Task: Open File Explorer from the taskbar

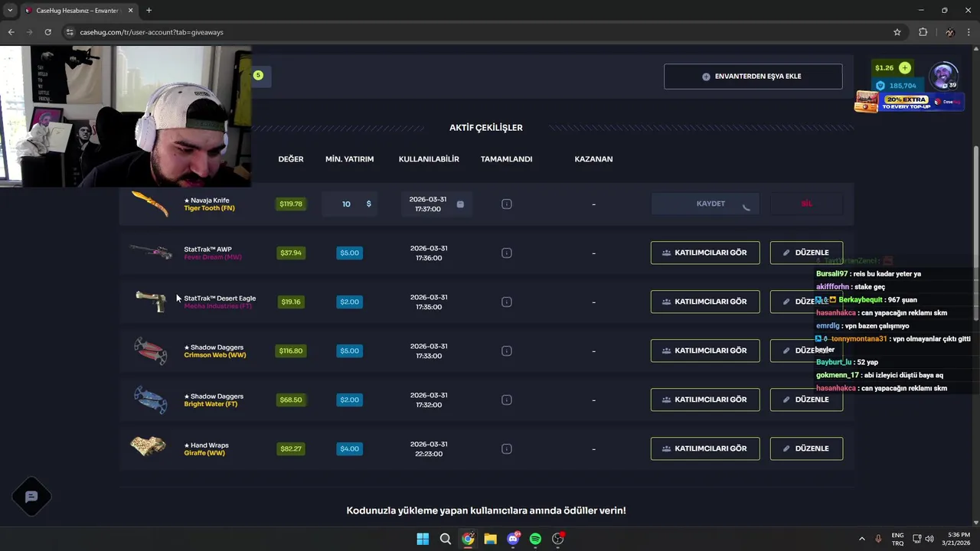Action: [490, 539]
